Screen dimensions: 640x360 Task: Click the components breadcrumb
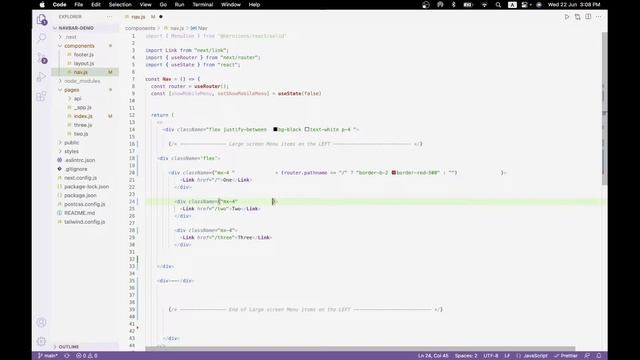coord(140,28)
